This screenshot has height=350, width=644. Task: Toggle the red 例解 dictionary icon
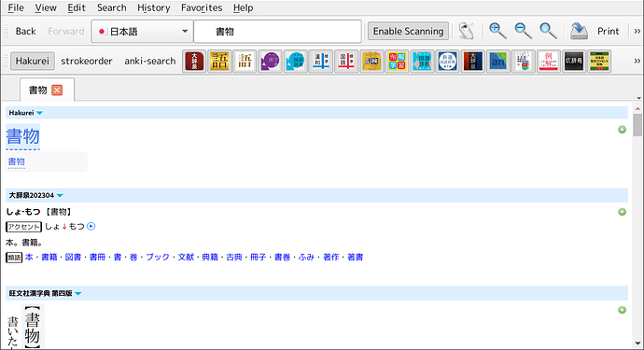[x=549, y=62]
